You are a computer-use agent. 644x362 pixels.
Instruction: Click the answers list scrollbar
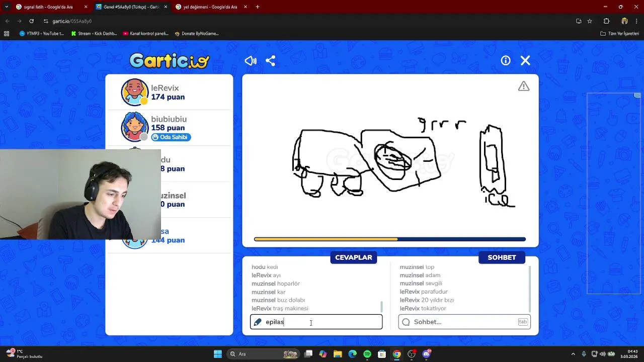(381, 306)
